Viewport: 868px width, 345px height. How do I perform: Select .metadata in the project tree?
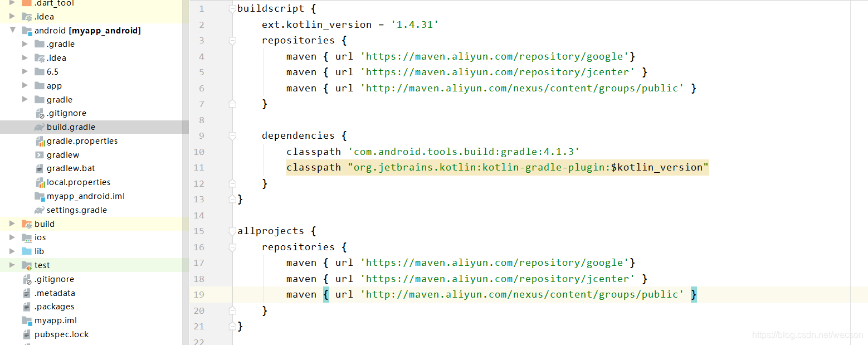click(55, 293)
